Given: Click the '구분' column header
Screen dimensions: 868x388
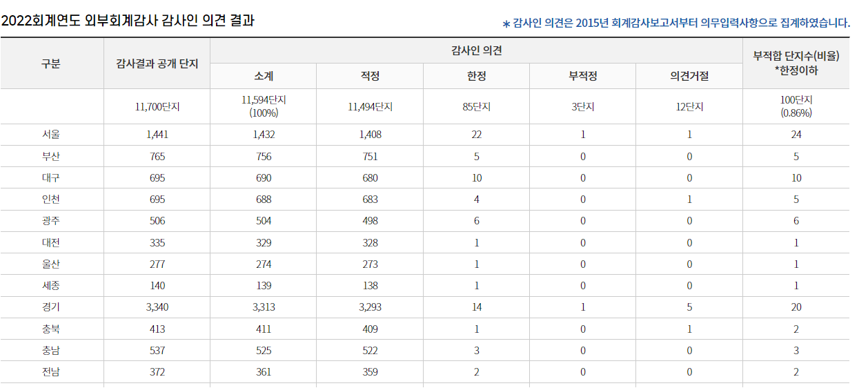Looking at the screenshot, I should (51, 64).
